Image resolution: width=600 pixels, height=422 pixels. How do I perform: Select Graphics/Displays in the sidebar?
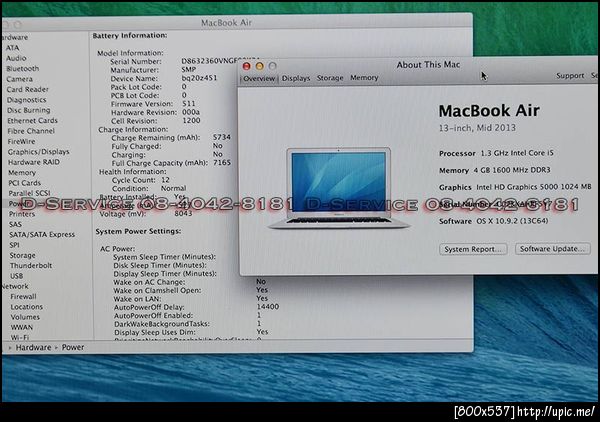click(x=39, y=152)
